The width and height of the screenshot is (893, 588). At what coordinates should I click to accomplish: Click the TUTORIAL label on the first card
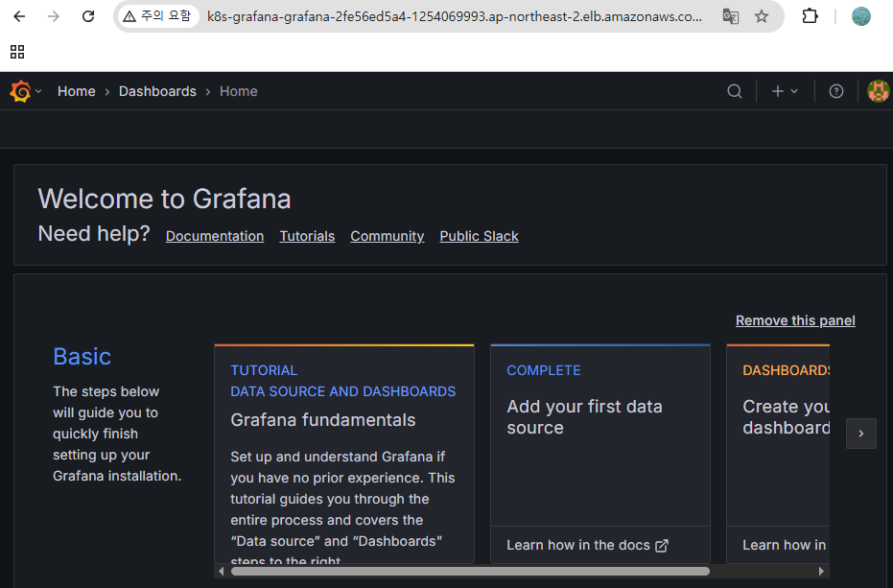tap(264, 370)
